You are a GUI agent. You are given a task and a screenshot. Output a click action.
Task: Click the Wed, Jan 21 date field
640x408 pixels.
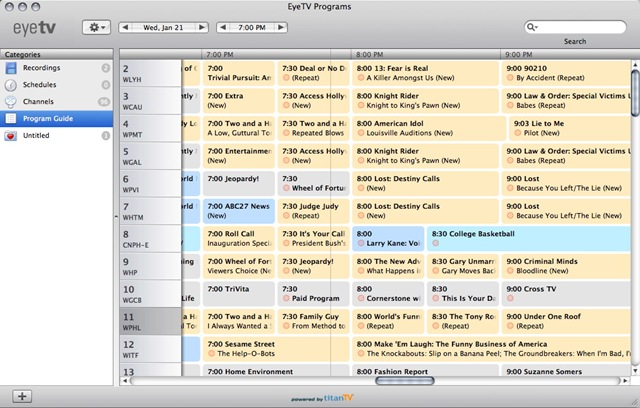point(163,27)
